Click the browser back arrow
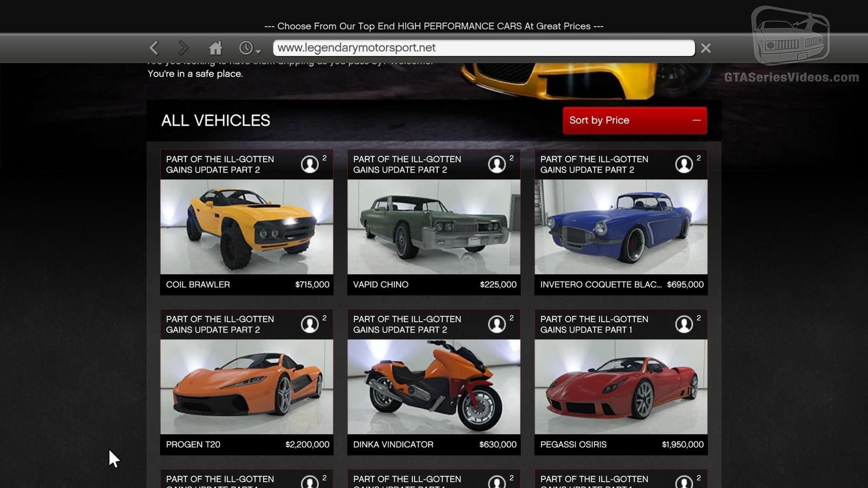 tap(154, 48)
